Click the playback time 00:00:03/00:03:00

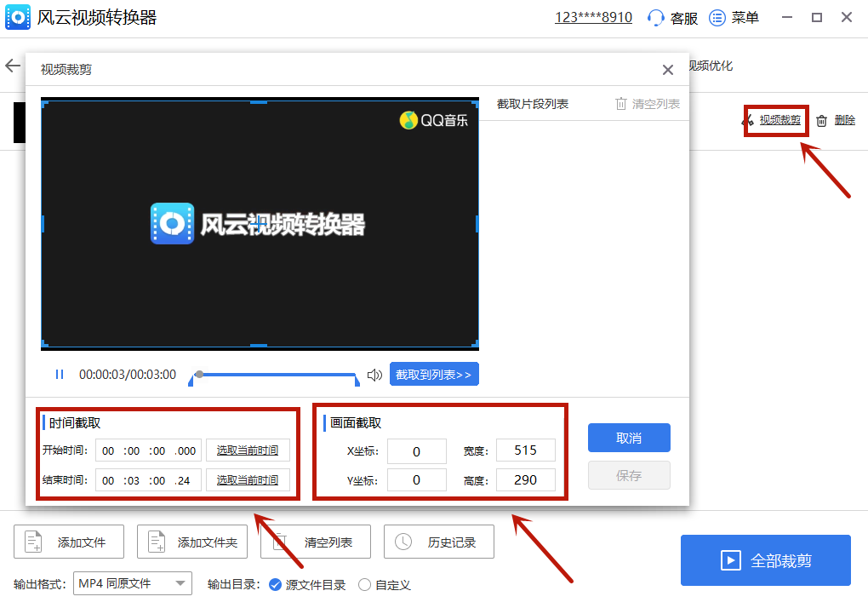[x=128, y=375]
